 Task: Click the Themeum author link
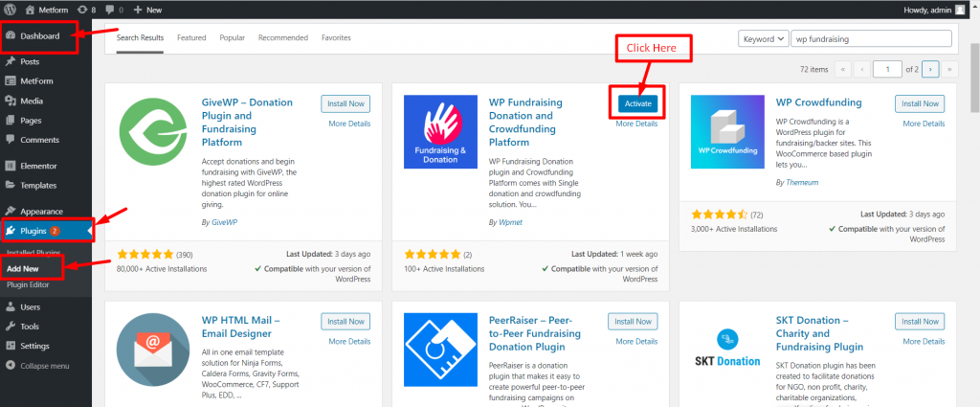[802, 183]
